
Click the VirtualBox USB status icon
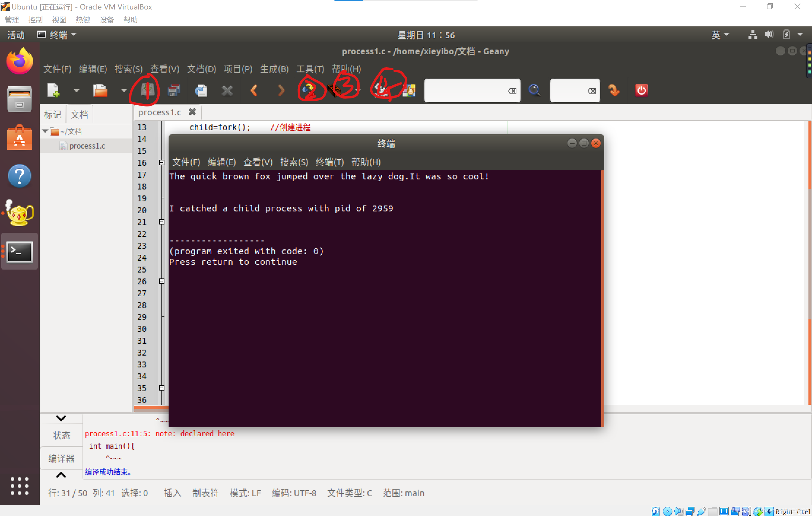pyautogui.click(x=701, y=511)
